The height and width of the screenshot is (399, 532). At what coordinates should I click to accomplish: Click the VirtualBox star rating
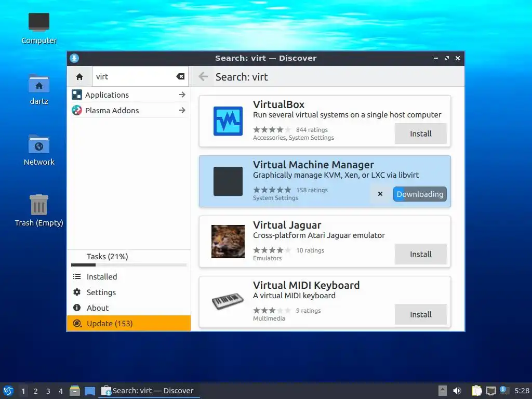272,129
